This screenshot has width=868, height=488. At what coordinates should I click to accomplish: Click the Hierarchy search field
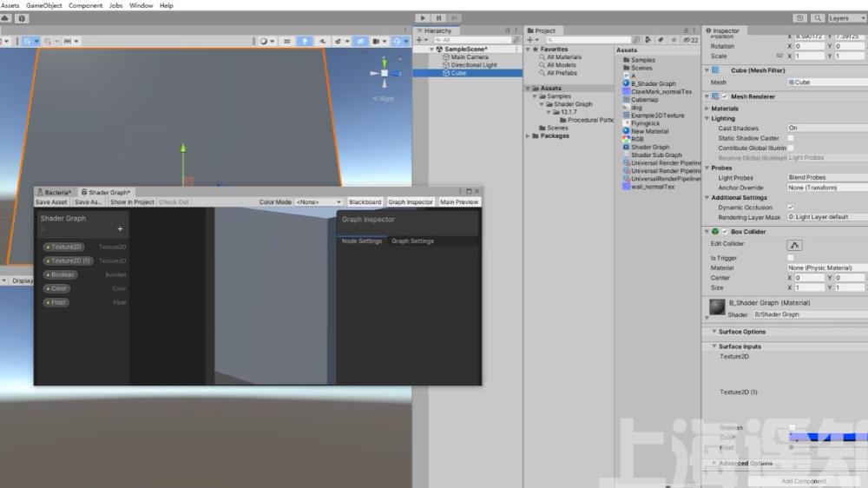pos(472,40)
